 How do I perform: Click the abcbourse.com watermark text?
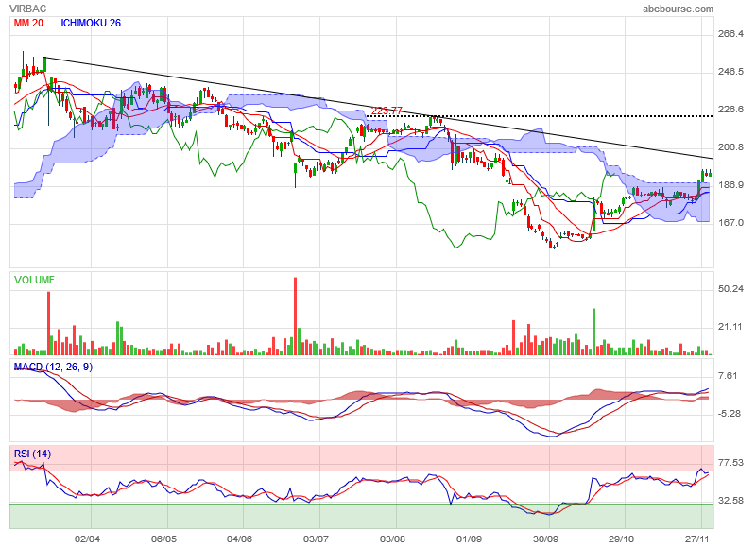click(678, 9)
